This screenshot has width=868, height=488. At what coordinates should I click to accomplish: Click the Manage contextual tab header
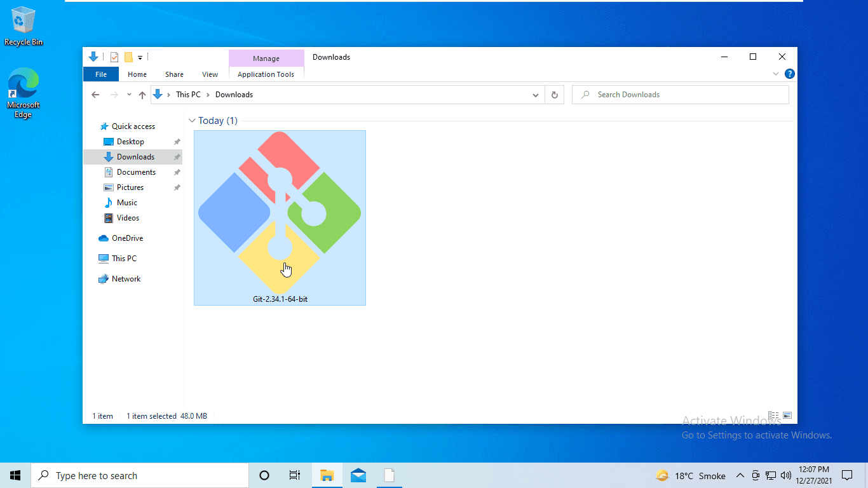click(266, 58)
